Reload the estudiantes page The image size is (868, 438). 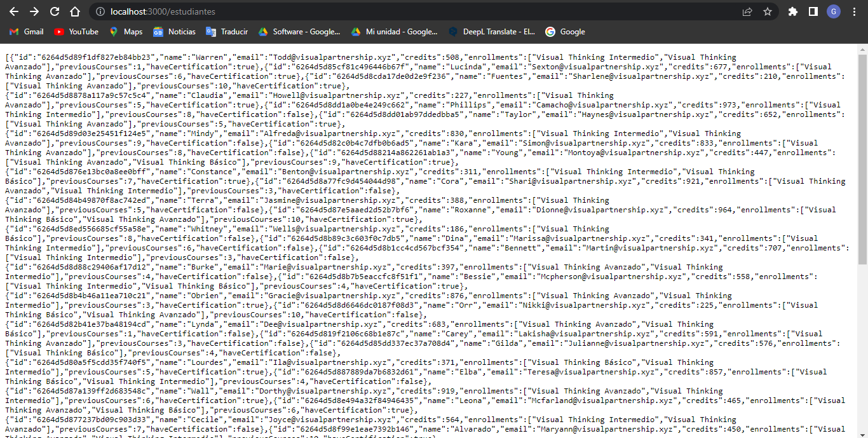pos(55,11)
